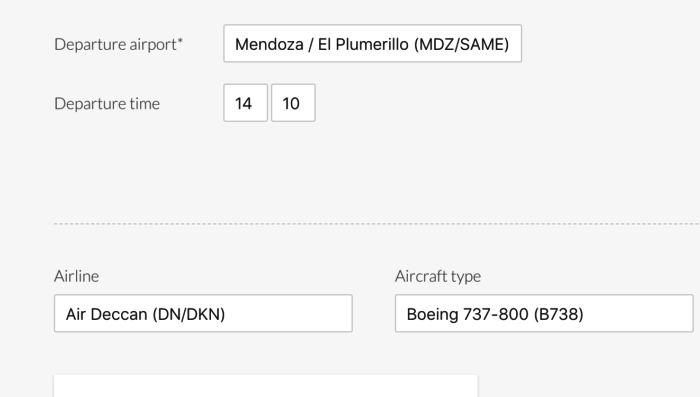Click the 'Departure airport' label
The image size is (700, 397).
coord(116,44)
